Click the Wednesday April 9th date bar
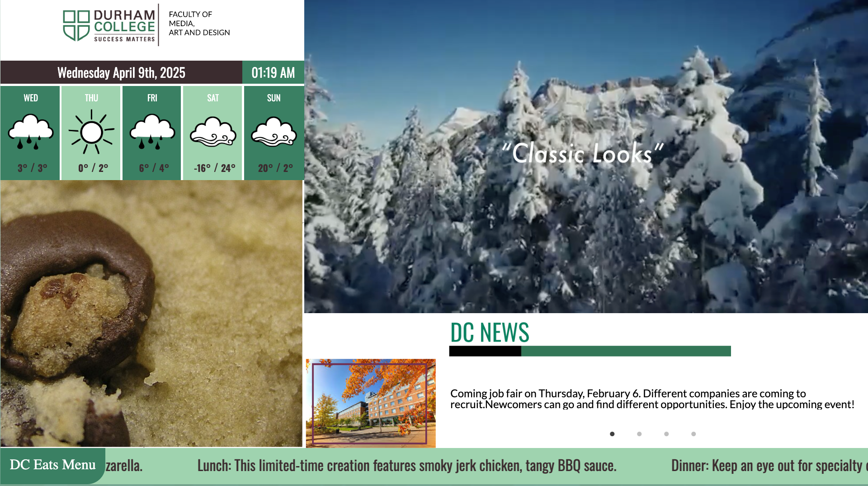Viewport: 868px width, 486px height. (x=121, y=72)
